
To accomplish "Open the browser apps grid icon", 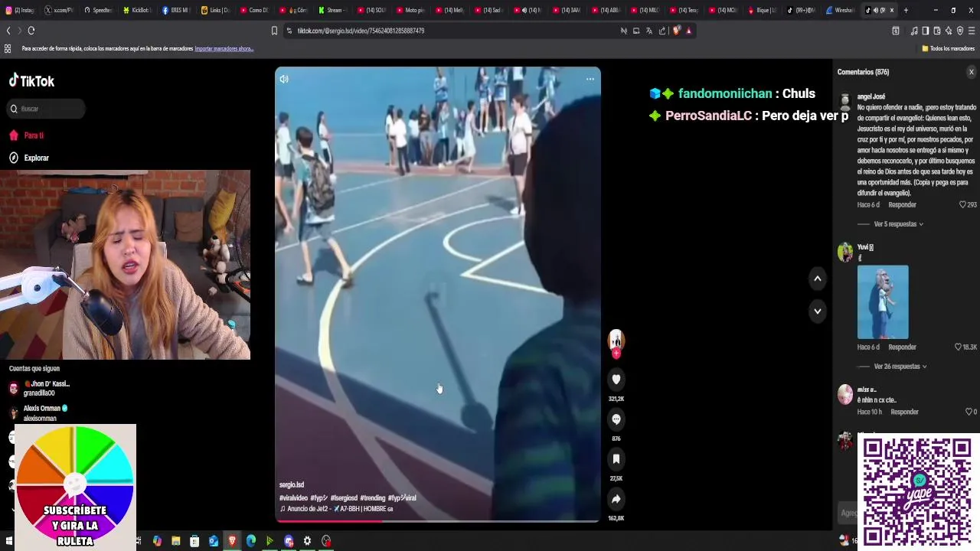I will (x=8, y=48).
